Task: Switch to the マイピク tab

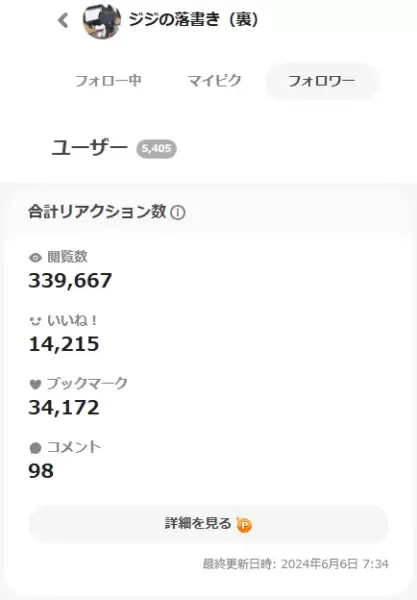Action: click(x=215, y=81)
